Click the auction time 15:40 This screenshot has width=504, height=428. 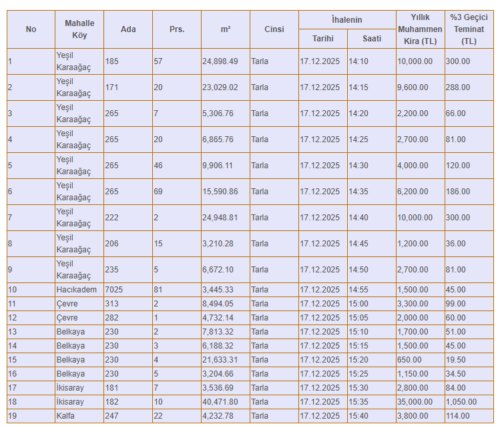[372, 416]
